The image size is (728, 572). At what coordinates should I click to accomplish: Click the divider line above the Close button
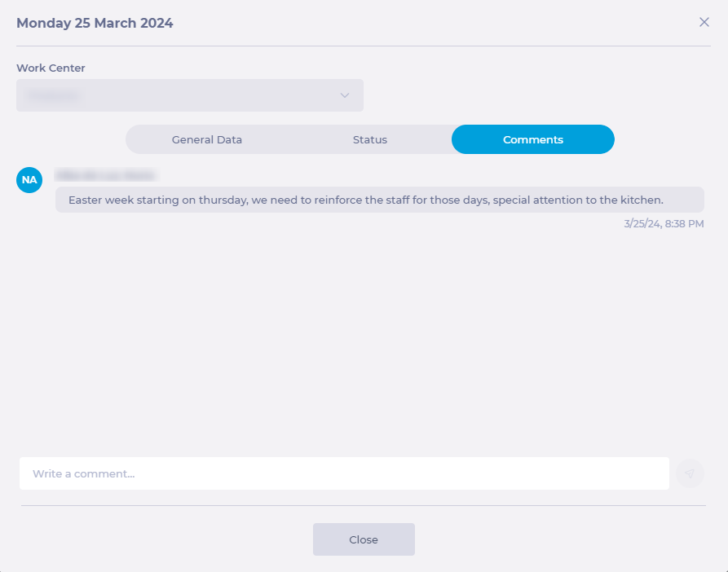(364, 505)
